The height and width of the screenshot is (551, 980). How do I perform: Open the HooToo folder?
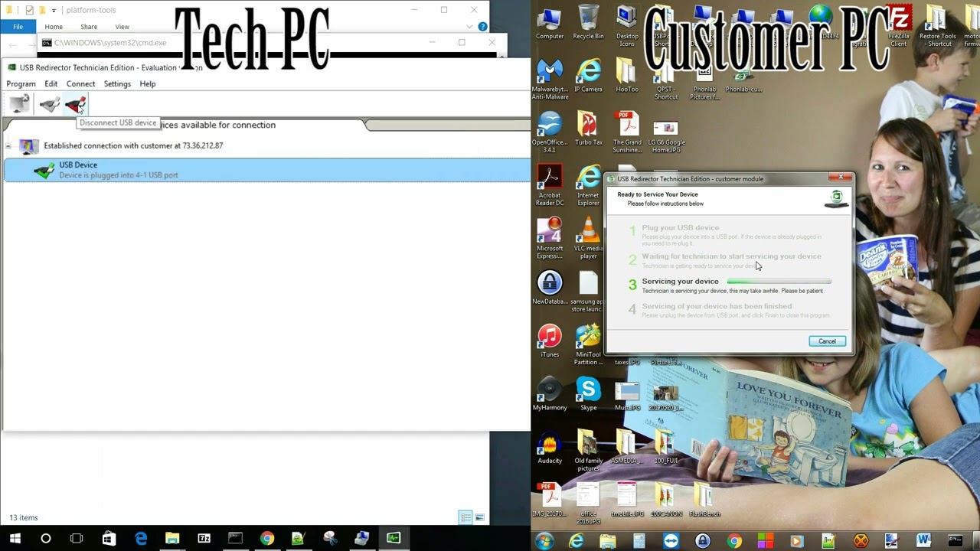pos(627,75)
